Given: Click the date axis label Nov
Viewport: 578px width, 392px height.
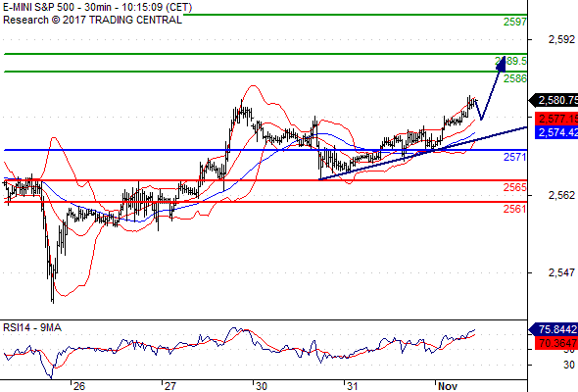Looking at the screenshot, I should tap(447, 386).
